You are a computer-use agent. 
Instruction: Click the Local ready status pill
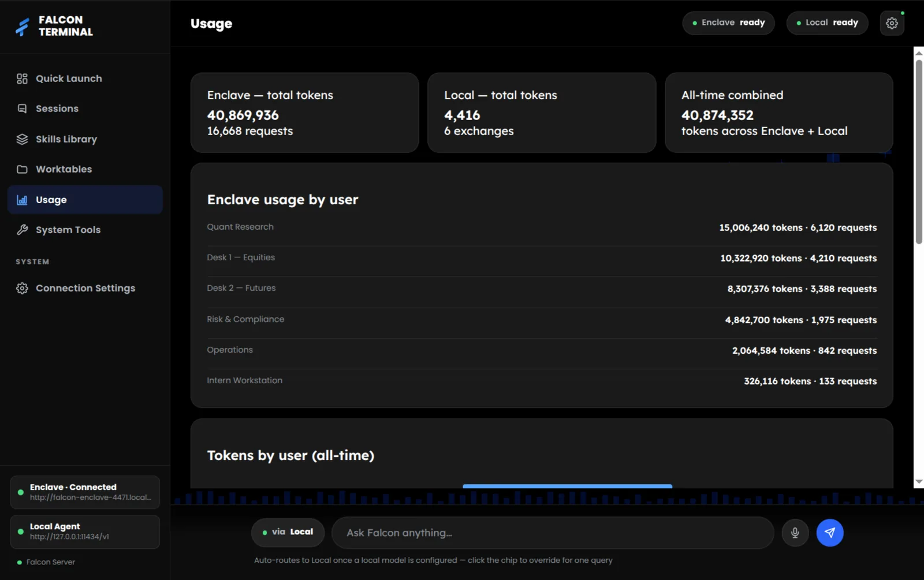click(x=827, y=23)
